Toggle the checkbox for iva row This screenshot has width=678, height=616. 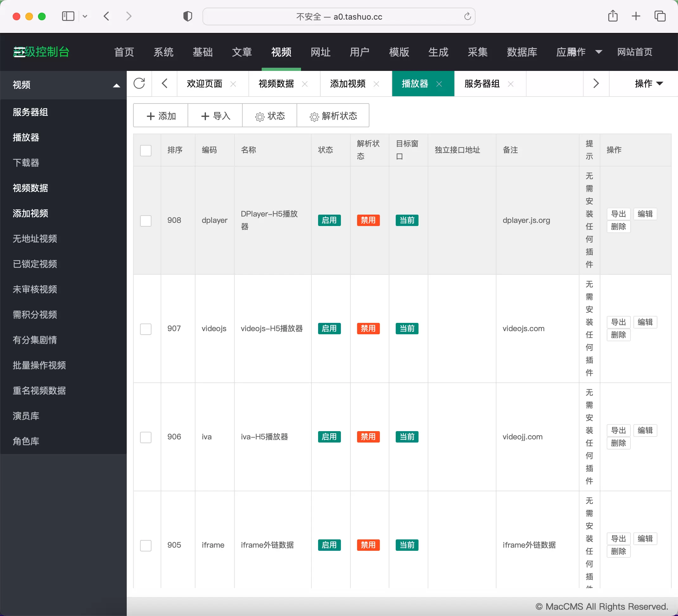[146, 437]
